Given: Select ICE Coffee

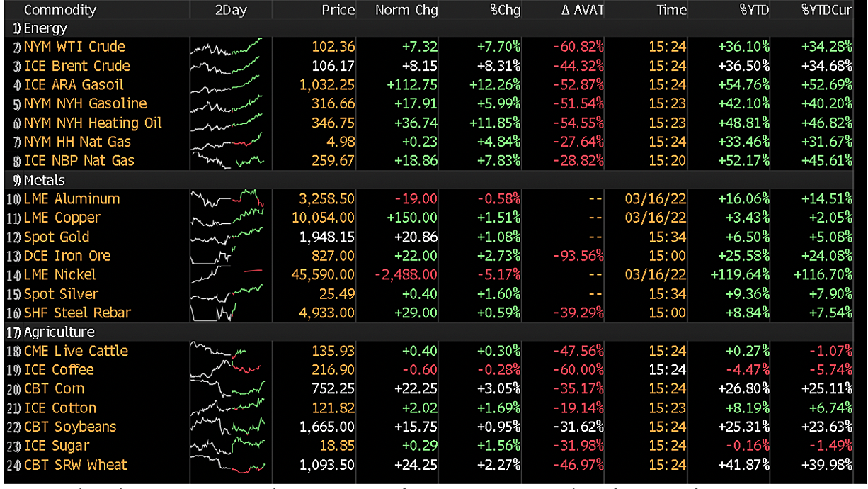Looking at the screenshot, I should (59, 370).
